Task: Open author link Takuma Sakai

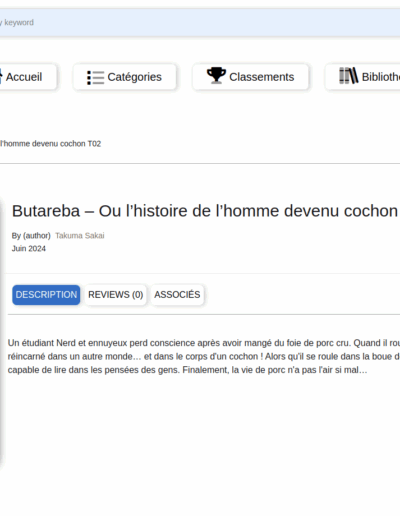Action: click(x=80, y=236)
